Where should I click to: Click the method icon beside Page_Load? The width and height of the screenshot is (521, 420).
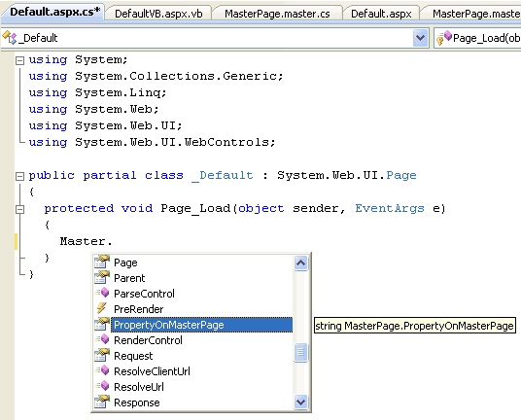pos(444,38)
